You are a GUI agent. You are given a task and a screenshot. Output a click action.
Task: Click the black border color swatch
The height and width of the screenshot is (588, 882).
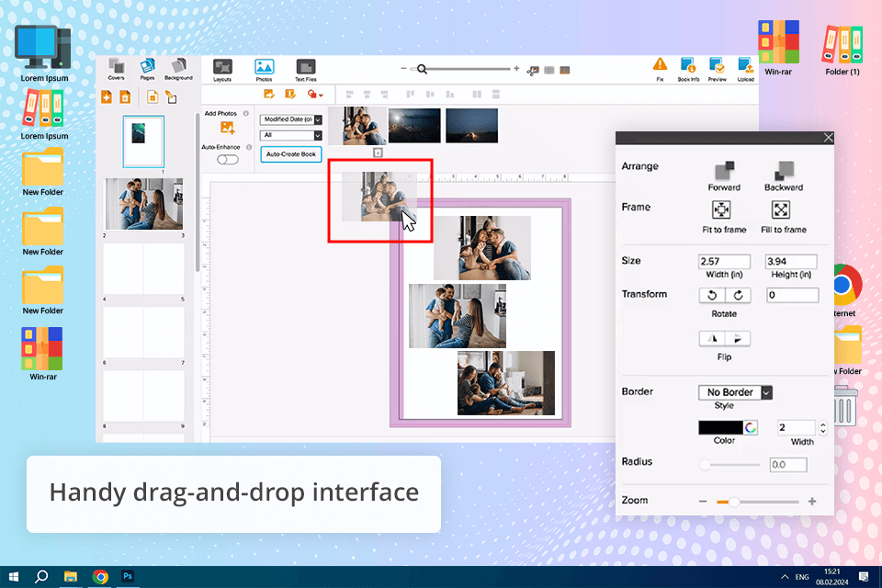(720, 427)
